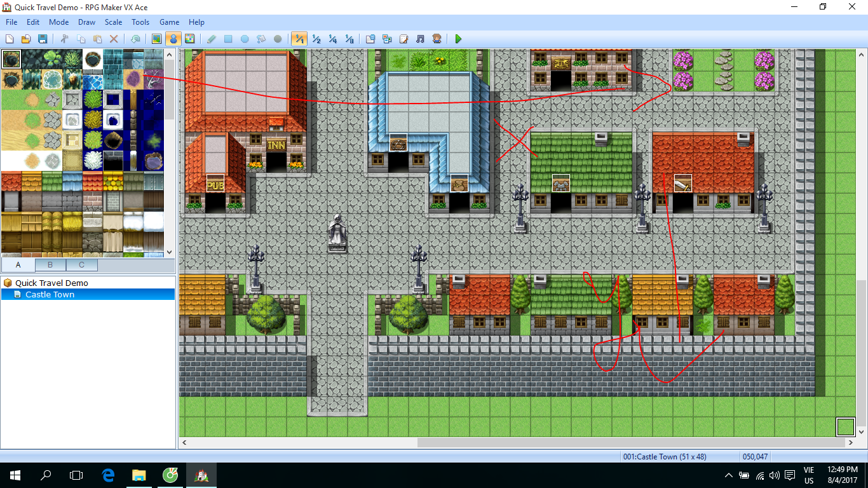868x488 pixels.
Task: Set map scale to 1/8
Action: [349, 39]
